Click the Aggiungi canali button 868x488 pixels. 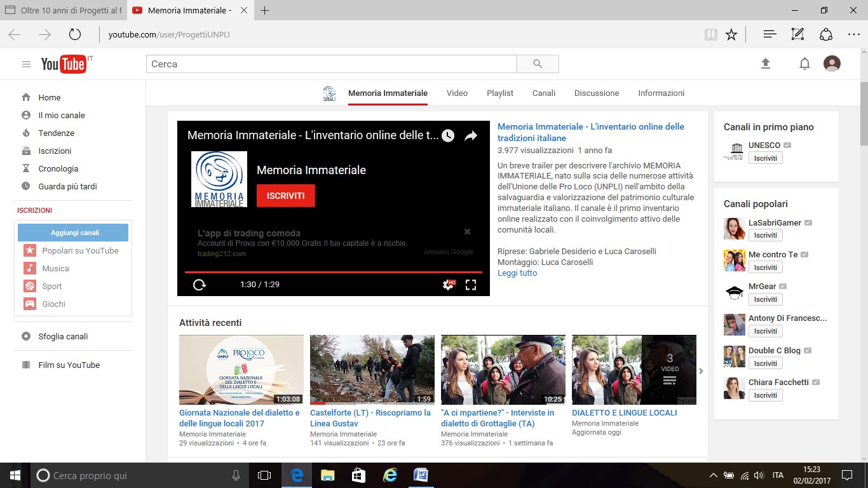[x=73, y=233]
